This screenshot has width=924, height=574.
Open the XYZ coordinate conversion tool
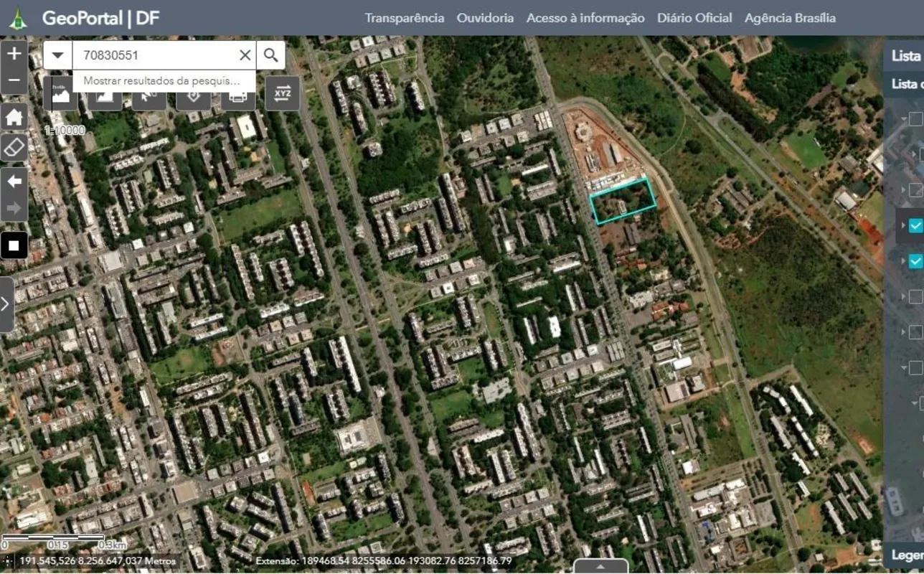(283, 94)
